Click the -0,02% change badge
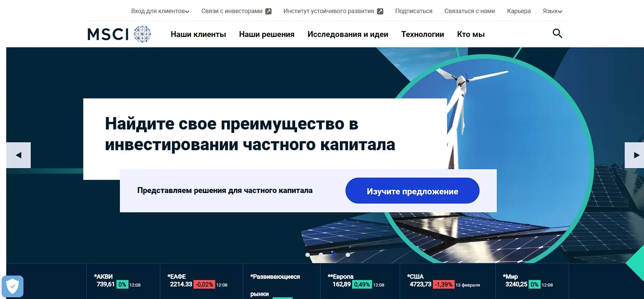 pos(204,284)
